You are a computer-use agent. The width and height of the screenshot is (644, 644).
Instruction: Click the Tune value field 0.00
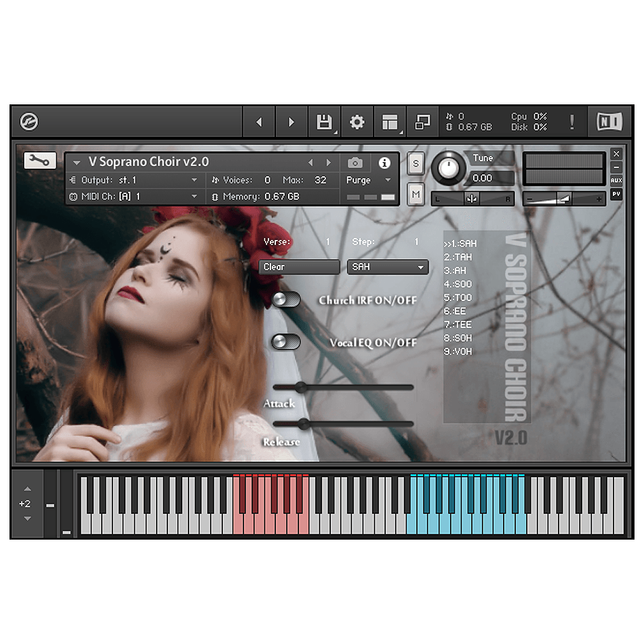tap(491, 178)
